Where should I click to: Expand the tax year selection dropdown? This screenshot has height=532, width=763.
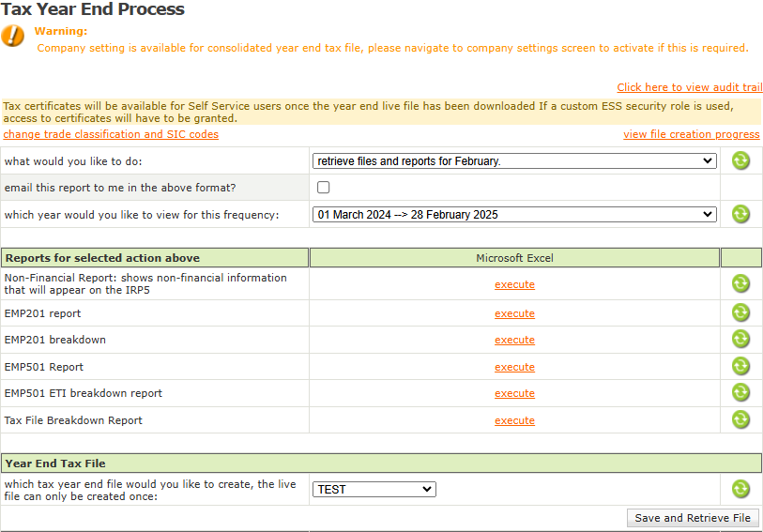tap(514, 215)
